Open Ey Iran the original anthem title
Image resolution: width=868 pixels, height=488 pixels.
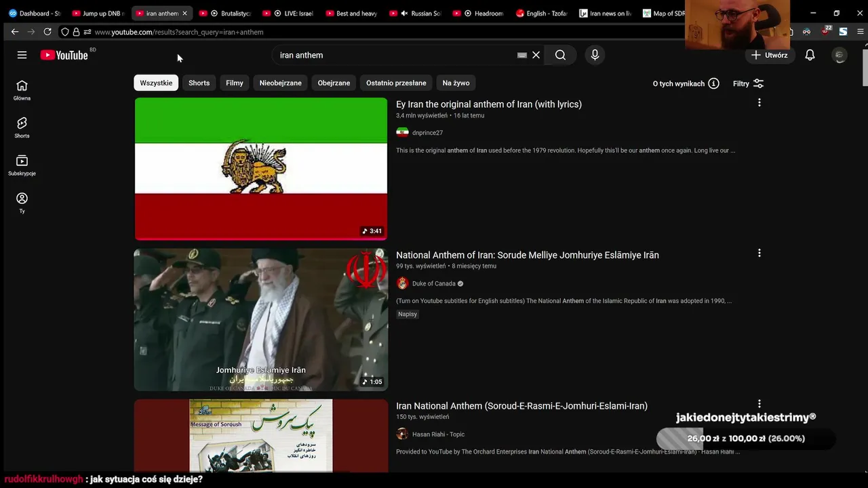pyautogui.click(x=489, y=104)
